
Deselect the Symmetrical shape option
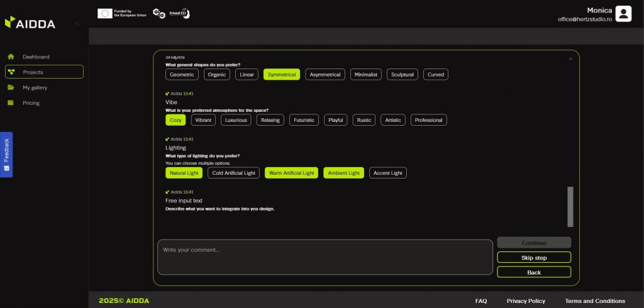tap(281, 74)
